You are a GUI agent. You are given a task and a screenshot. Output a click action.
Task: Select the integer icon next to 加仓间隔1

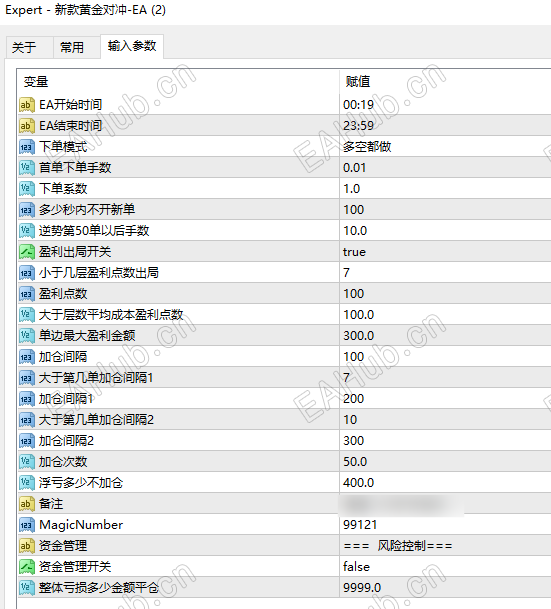[26, 398]
